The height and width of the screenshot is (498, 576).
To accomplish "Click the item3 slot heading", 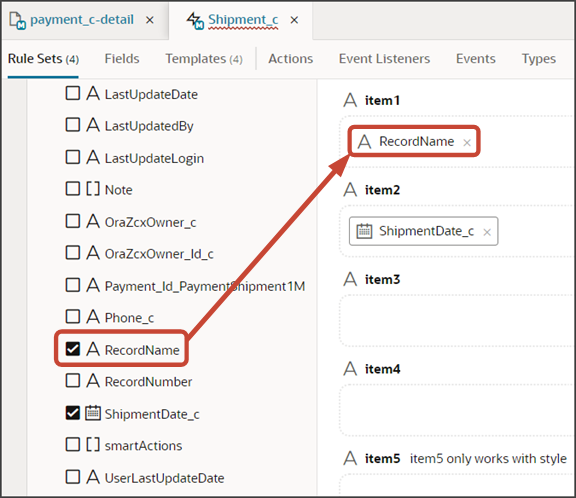I will (382, 280).
